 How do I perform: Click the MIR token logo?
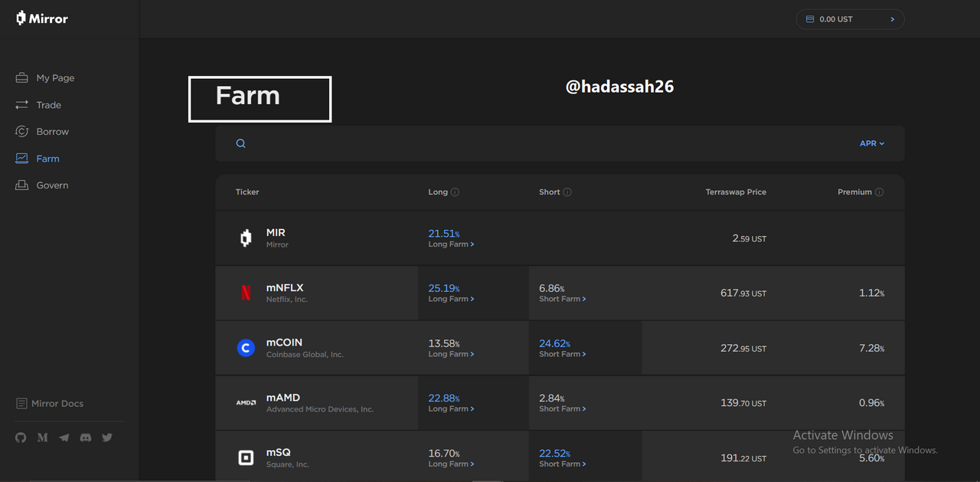(x=246, y=238)
